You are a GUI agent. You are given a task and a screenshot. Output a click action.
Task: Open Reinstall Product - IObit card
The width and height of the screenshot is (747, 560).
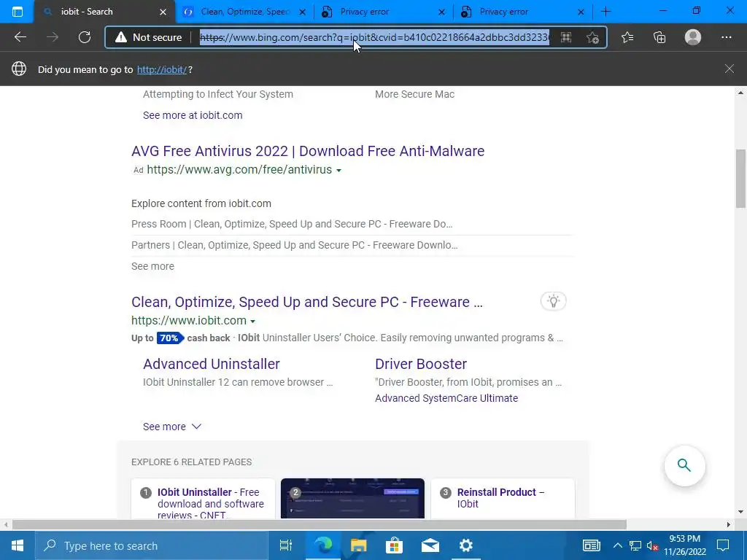(503, 499)
